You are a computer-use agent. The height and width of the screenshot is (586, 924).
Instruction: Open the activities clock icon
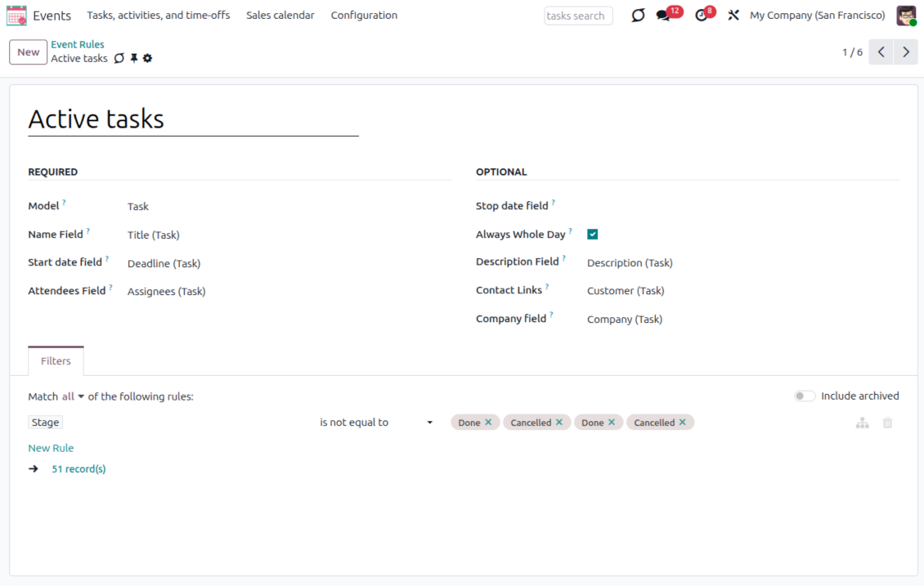click(701, 16)
